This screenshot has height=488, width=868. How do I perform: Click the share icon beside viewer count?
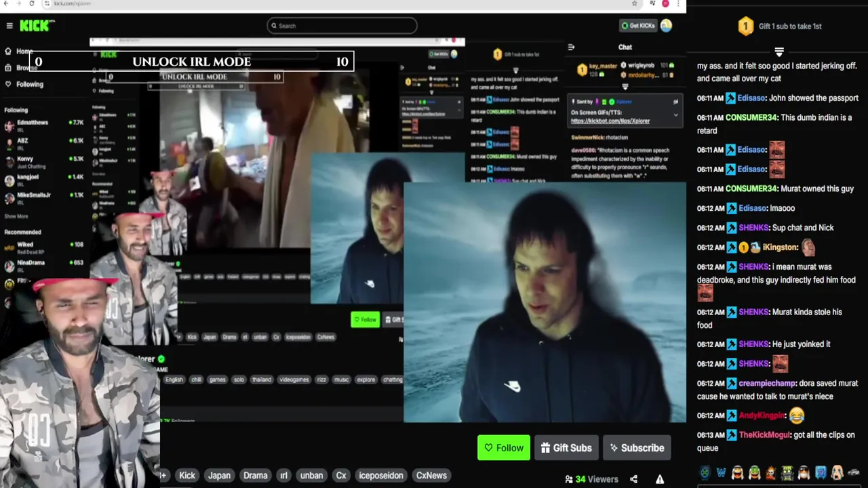tap(633, 479)
